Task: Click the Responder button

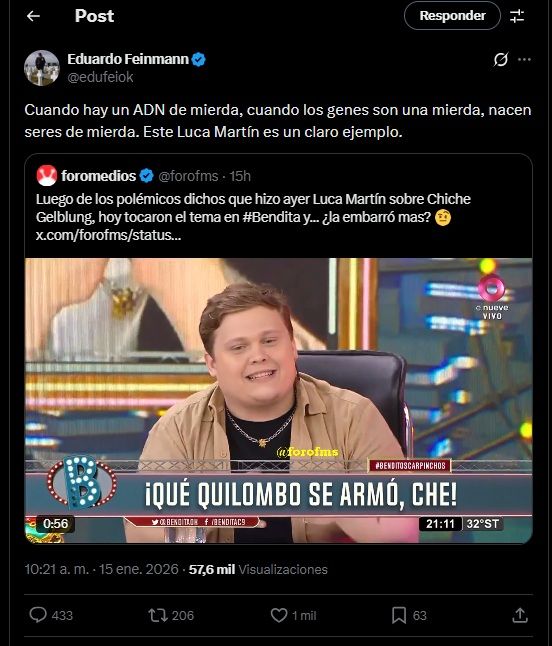Action: point(452,16)
